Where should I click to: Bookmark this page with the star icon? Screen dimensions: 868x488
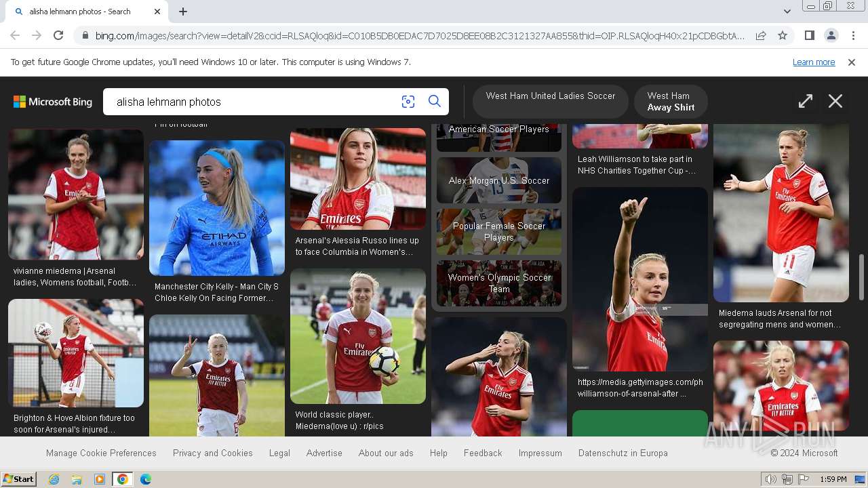[783, 35]
